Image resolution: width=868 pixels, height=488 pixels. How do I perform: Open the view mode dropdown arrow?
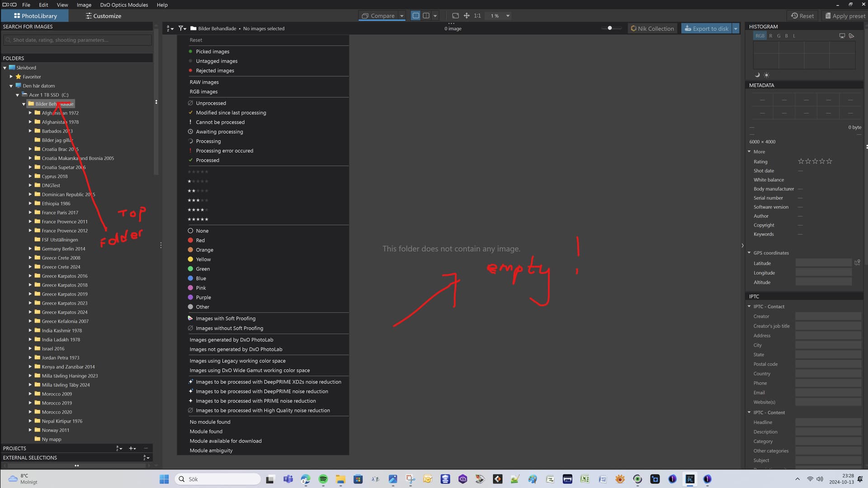(435, 16)
